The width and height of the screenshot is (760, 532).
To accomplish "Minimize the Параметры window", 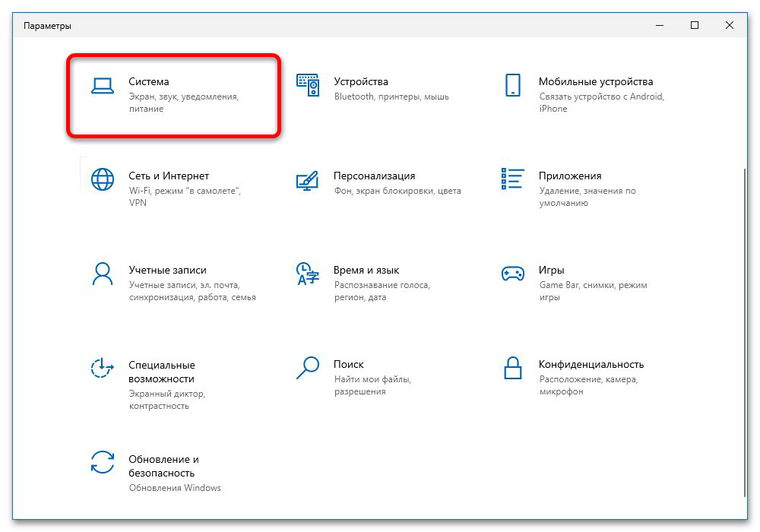I will [x=660, y=25].
